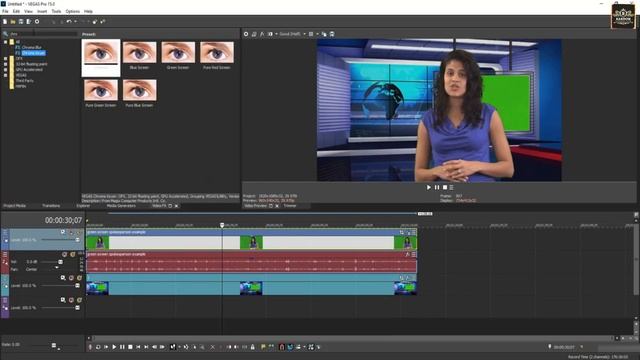Toggle Enable Snapping magnet icon
The height and width of the screenshot is (360, 640).
pos(282,347)
